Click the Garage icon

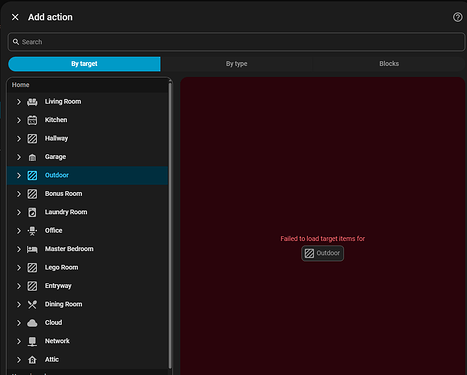point(32,157)
